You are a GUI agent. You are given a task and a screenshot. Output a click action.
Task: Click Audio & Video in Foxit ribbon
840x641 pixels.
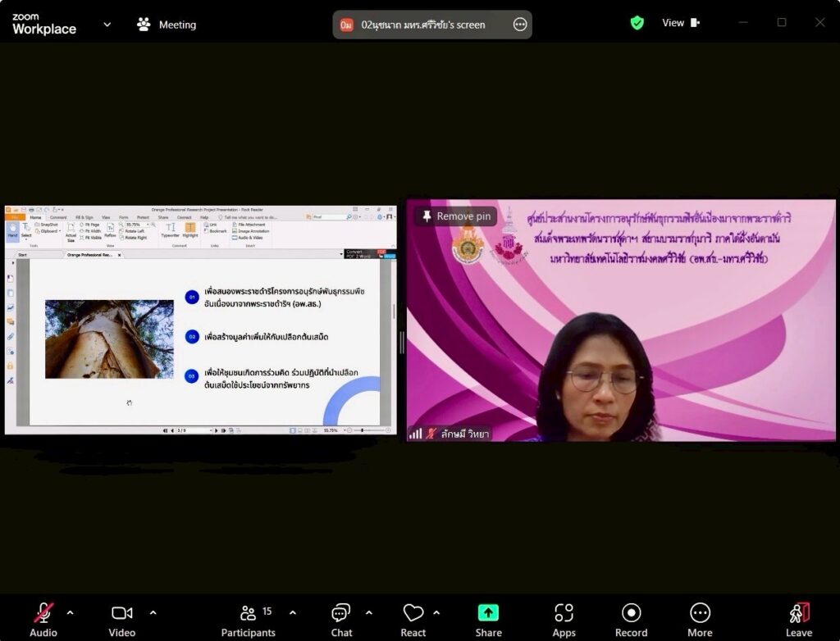(248, 237)
